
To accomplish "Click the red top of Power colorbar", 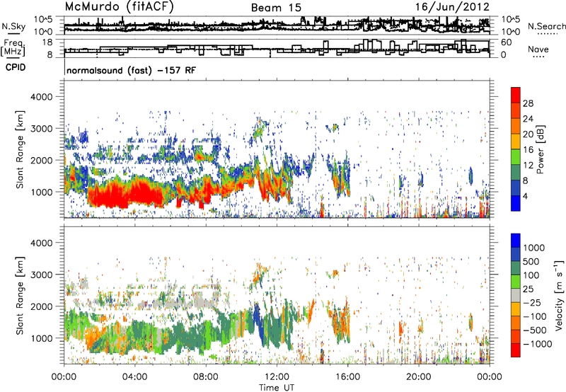I will point(516,96).
